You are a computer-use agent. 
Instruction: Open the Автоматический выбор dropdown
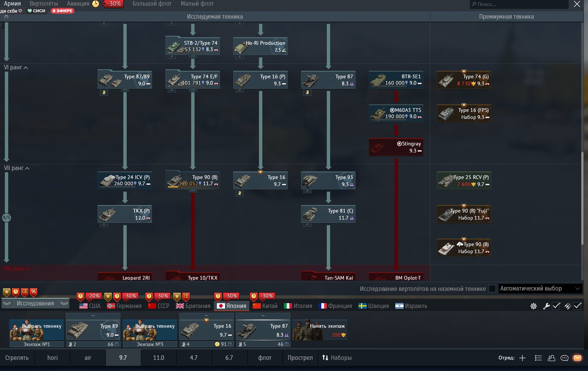pos(540,289)
